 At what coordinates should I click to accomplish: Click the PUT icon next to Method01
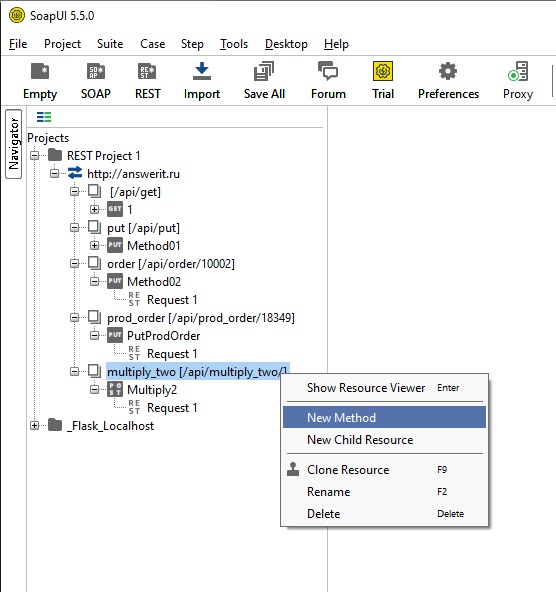coord(115,245)
